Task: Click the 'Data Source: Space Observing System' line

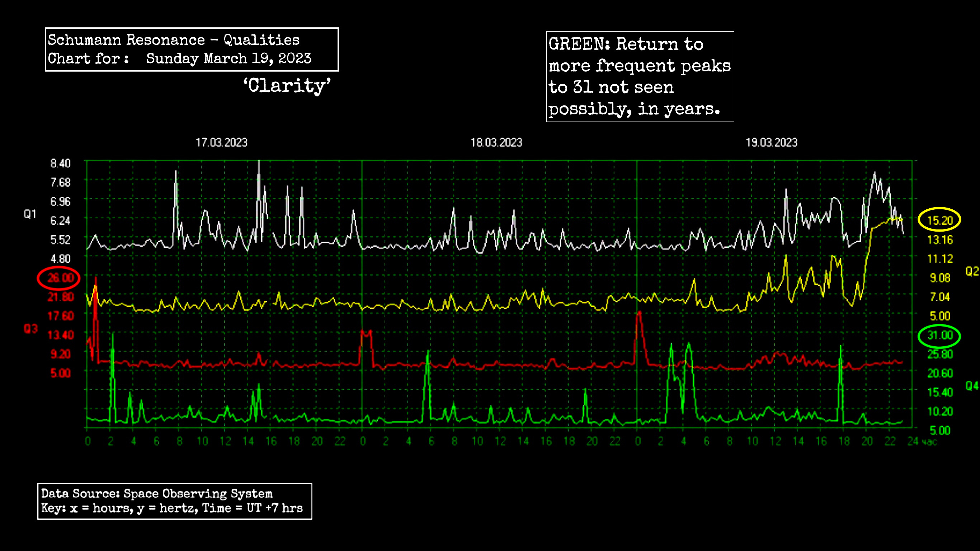Action: pos(157,494)
